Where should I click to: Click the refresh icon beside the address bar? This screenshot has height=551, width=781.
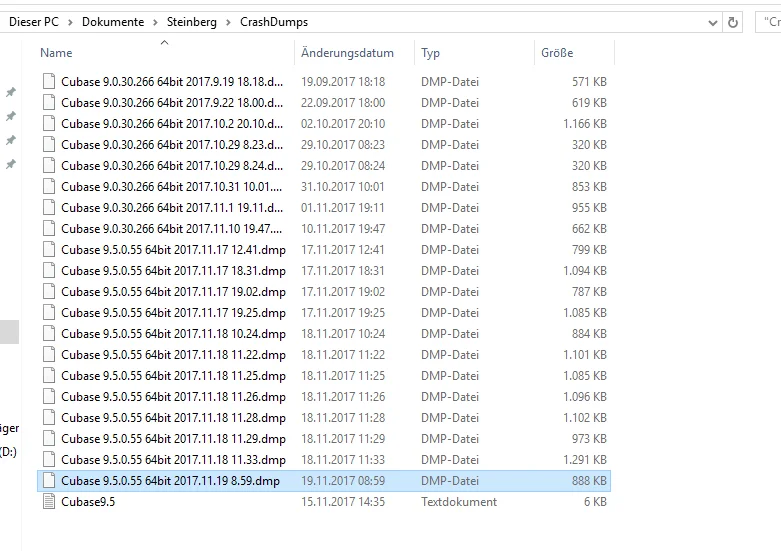pos(732,22)
